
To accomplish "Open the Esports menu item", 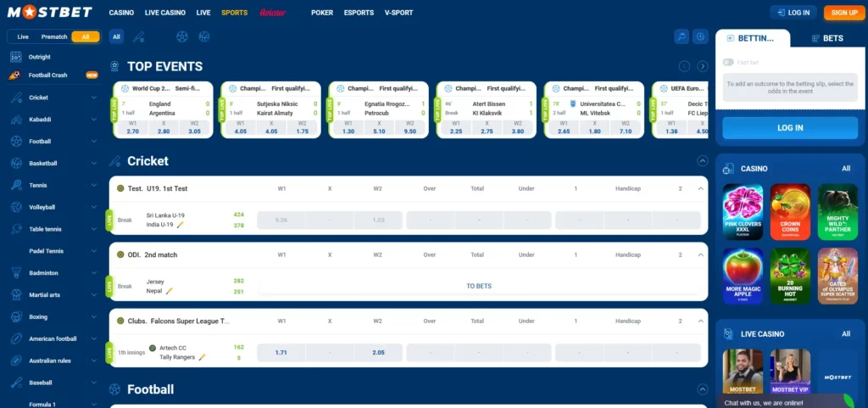I will coord(359,13).
